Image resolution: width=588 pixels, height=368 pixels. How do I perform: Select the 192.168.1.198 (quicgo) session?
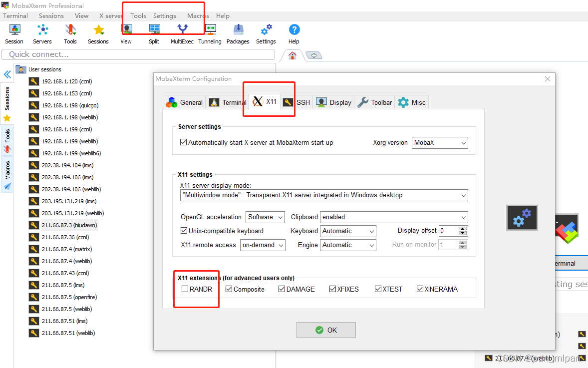coord(70,105)
